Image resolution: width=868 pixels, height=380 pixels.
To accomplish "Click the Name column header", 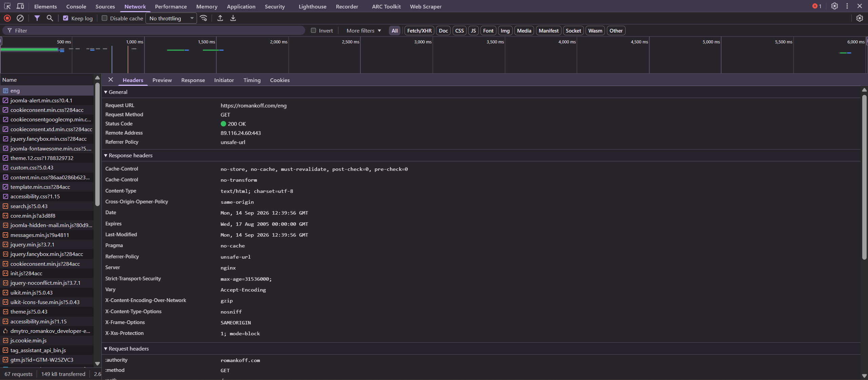I will (x=47, y=80).
